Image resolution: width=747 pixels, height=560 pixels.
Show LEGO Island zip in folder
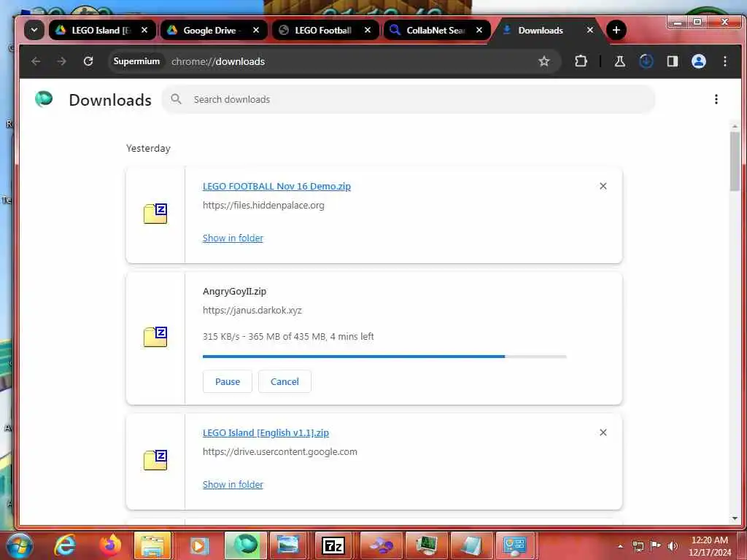(x=233, y=484)
